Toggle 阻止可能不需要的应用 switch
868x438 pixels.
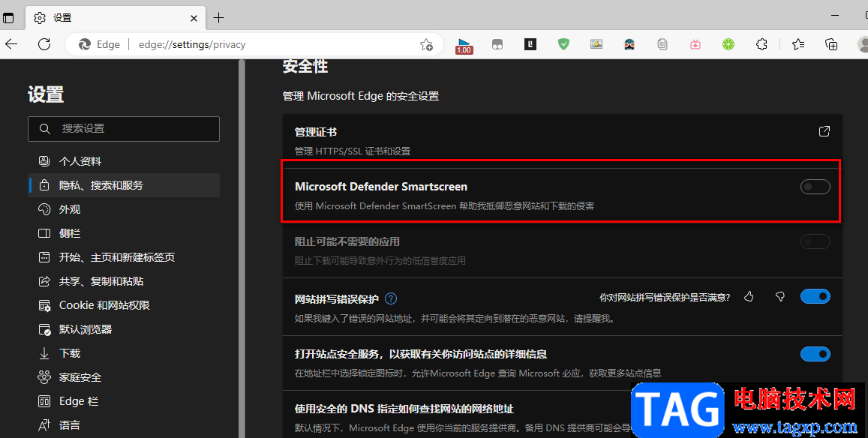[815, 241]
